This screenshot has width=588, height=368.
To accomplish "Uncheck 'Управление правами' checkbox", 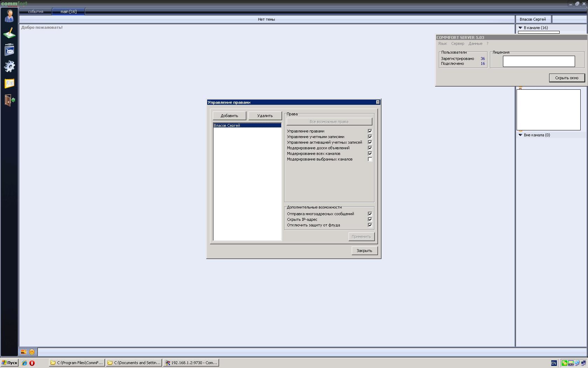I will pos(370,131).
